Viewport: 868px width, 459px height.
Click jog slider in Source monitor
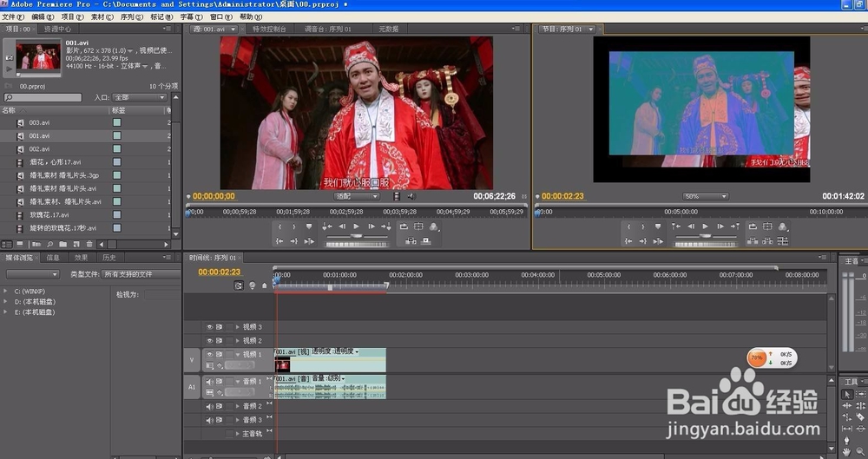[x=357, y=244]
